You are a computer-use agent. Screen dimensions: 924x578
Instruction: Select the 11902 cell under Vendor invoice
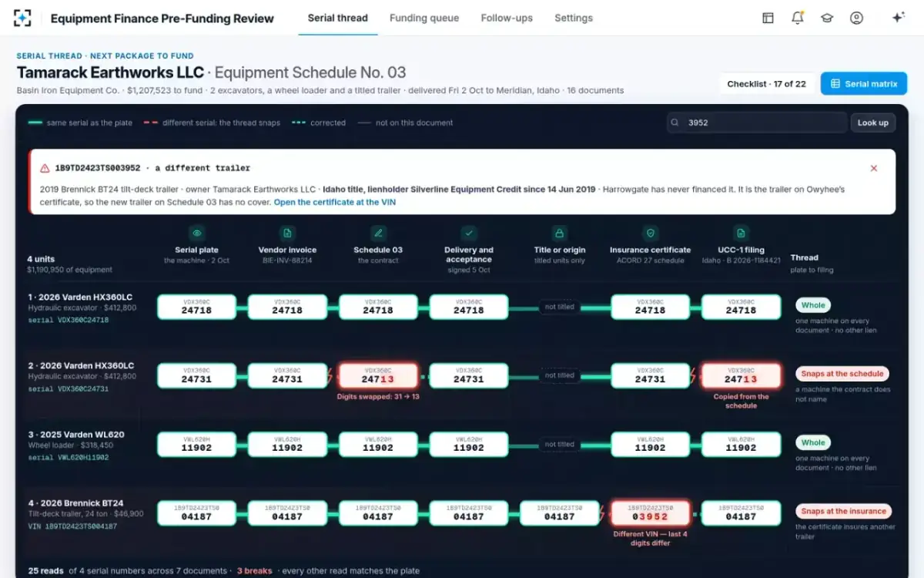pos(287,444)
